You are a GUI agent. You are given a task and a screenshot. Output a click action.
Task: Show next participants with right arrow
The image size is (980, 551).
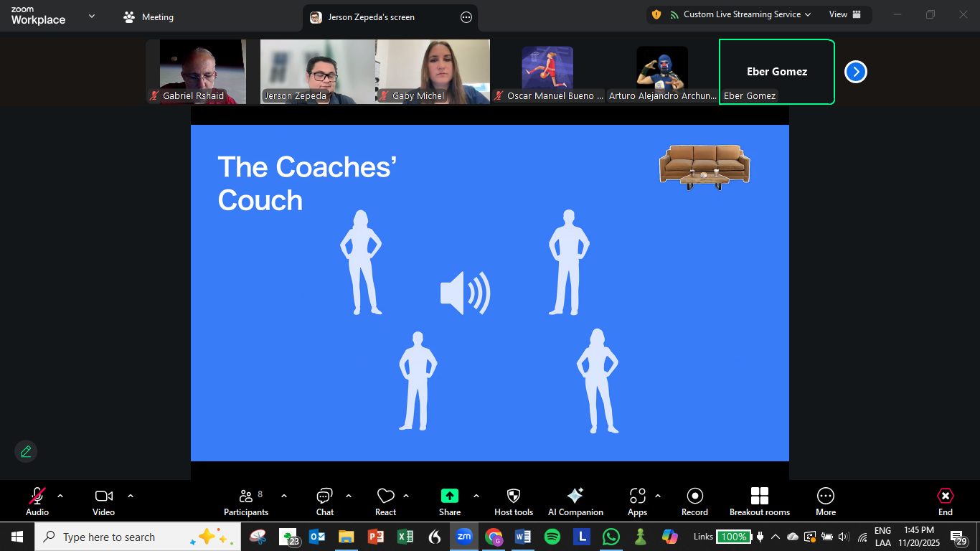pos(856,72)
